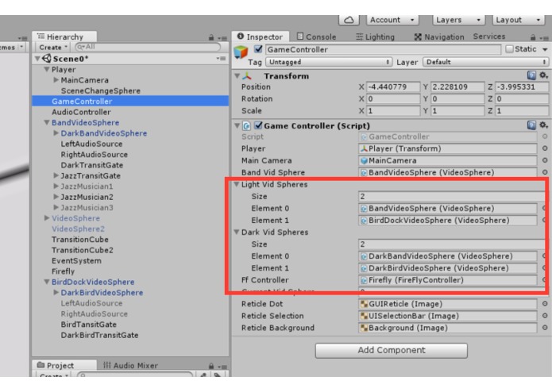Switch to the Navigation tab
The width and height of the screenshot is (552, 392).
point(439,37)
